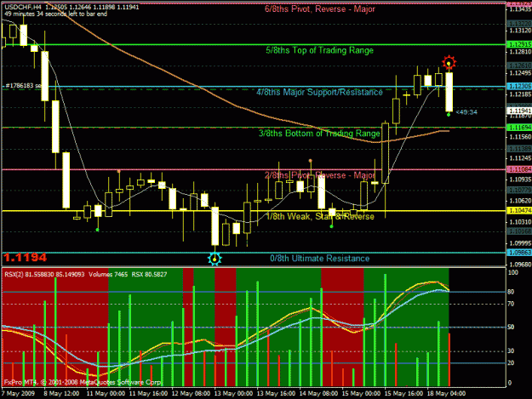Click the USDCHF,H4 chart title text
This screenshot has height=399, width=532.
pyautogui.click(x=21, y=7)
